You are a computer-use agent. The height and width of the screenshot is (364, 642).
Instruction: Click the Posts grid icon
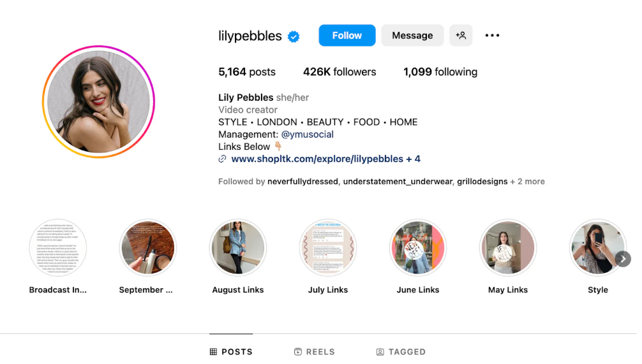pyautogui.click(x=213, y=352)
